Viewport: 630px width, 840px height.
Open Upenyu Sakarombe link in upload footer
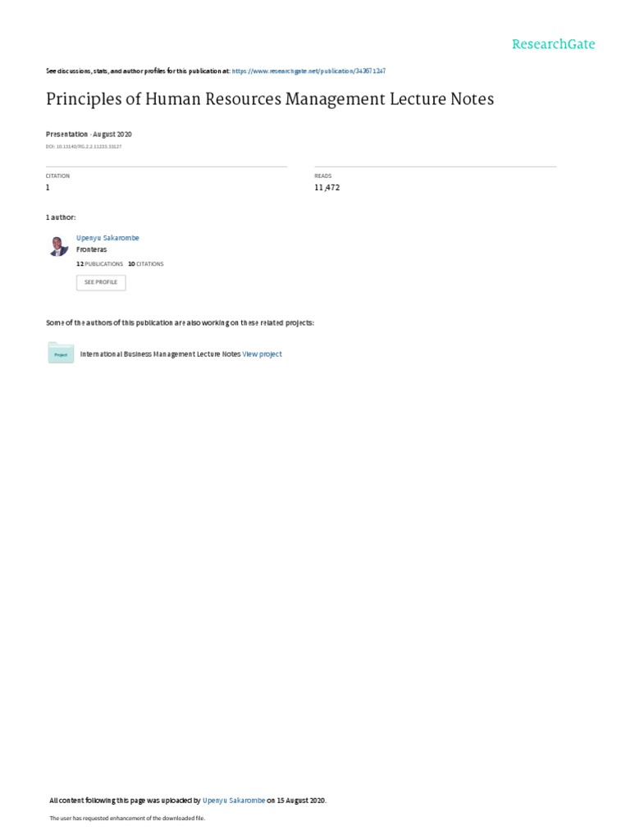(234, 801)
